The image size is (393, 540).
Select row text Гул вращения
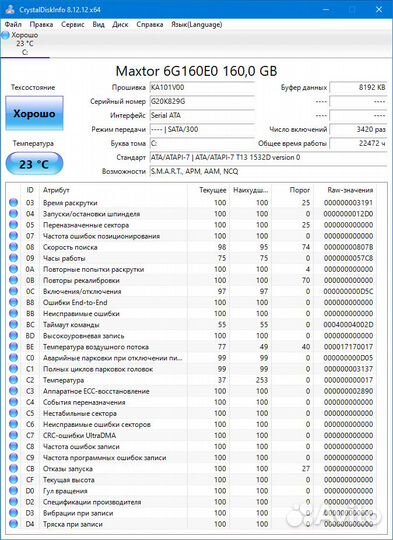pos(65,491)
